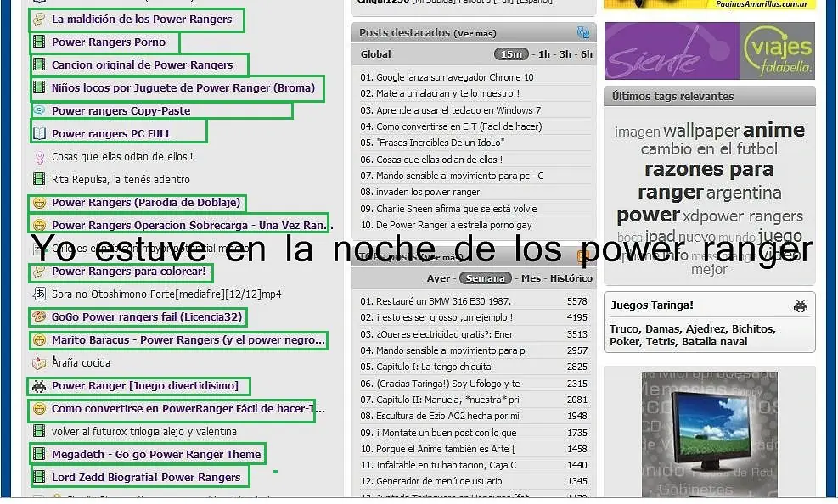Click the female symbol icon by 'Cosas que ellas odian'

coord(39,157)
